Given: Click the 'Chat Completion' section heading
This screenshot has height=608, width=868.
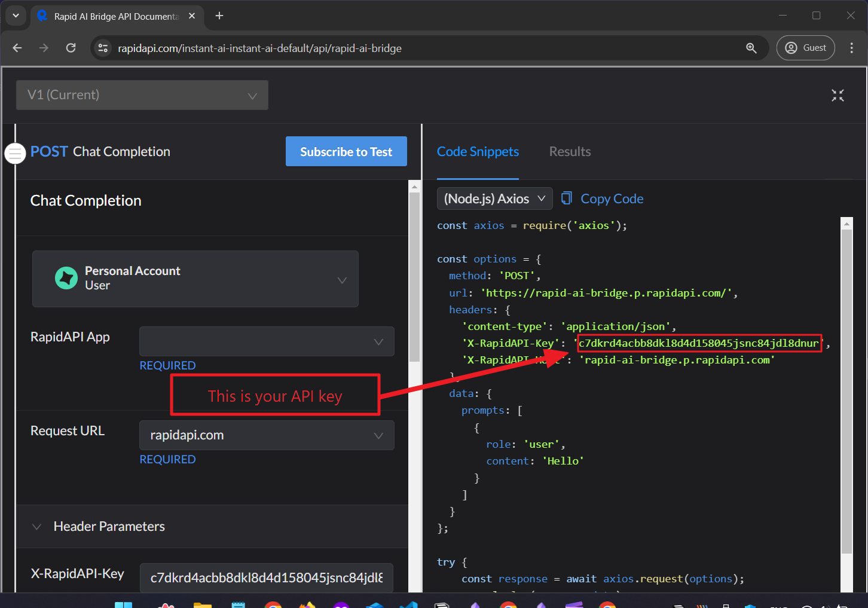Looking at the screenshot, I should tap(86, 201).
